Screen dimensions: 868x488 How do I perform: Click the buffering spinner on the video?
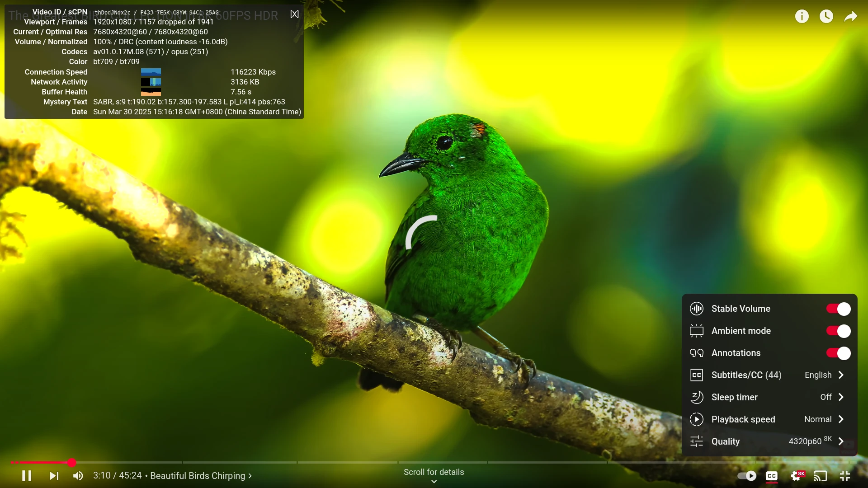[421, 232]
